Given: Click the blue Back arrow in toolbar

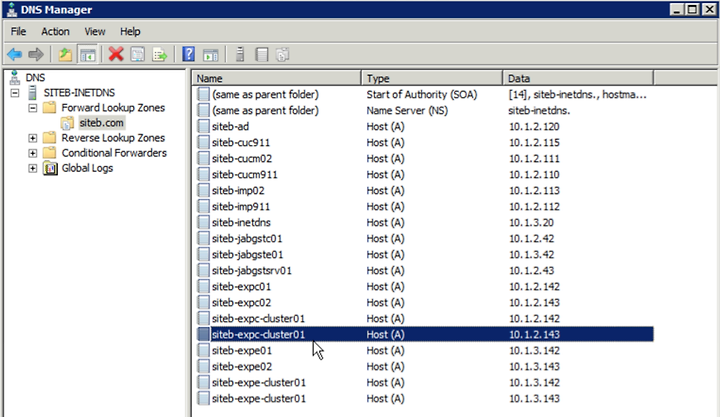Looking at the screenshot, I should coord(14,55).
